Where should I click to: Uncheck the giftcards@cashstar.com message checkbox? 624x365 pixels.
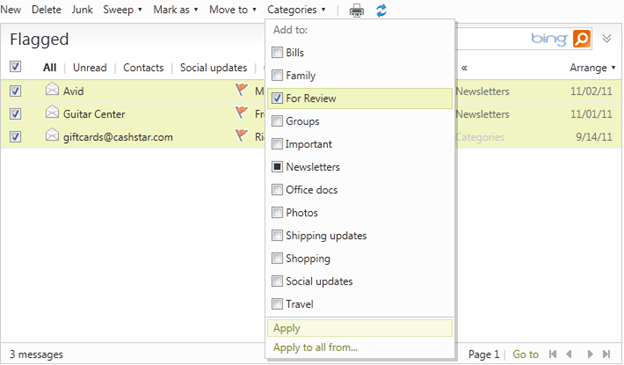click(x=15, y=137)
